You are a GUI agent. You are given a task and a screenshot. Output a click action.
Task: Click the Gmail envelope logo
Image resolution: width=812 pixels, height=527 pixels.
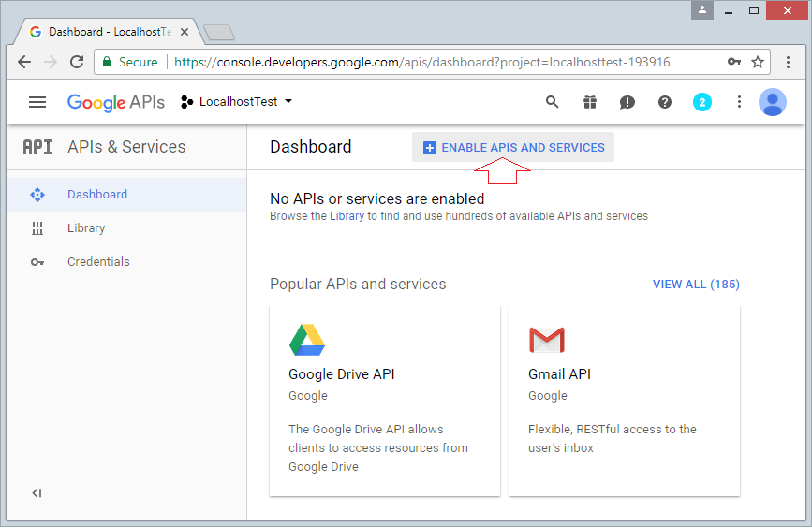(547, 340)
